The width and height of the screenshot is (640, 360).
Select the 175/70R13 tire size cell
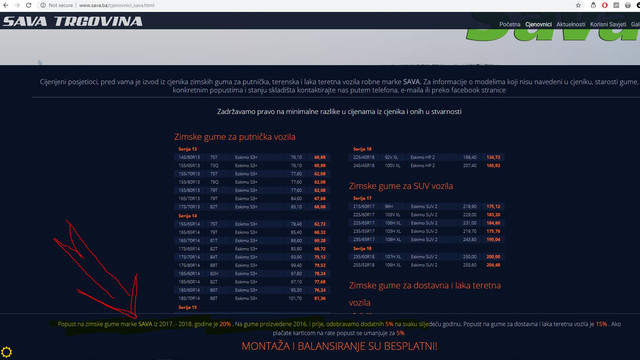tap(189, 207)
